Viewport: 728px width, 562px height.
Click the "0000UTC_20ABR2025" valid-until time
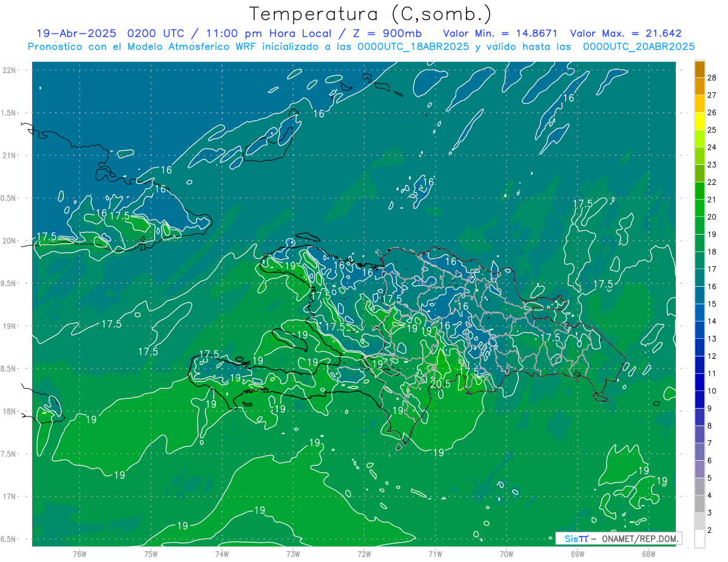point(639,46)
